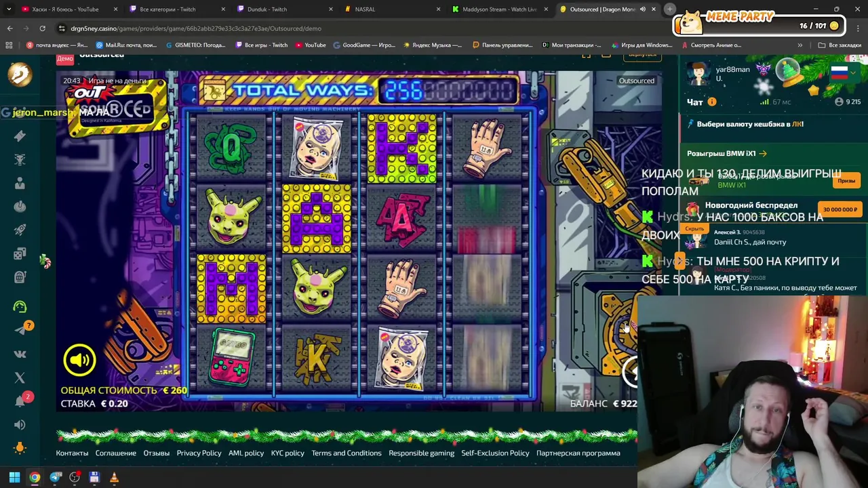Open the AML policy footer link

point(246,453)
